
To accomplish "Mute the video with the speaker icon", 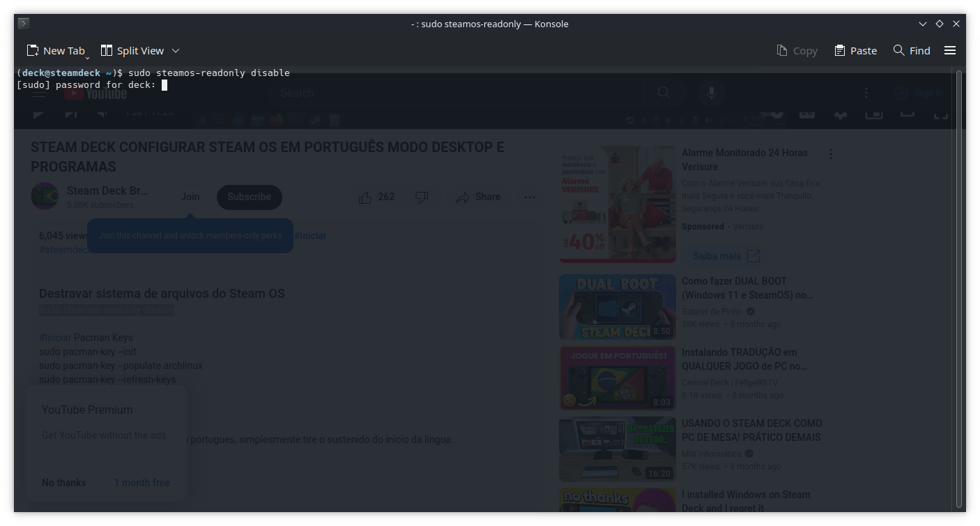I will pos(102,113).
